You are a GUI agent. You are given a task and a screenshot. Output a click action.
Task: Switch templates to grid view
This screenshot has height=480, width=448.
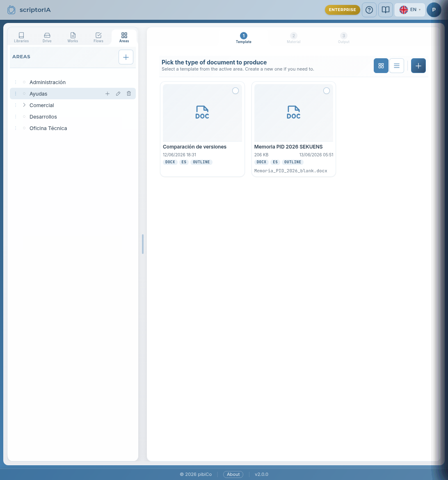[x=381, y=66]
